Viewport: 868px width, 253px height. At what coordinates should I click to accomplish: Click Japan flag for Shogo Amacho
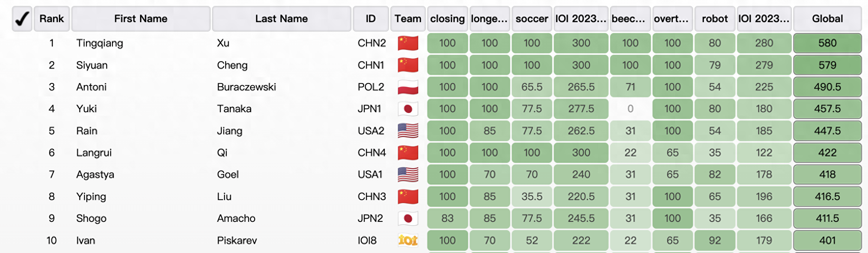click(408, 218)
